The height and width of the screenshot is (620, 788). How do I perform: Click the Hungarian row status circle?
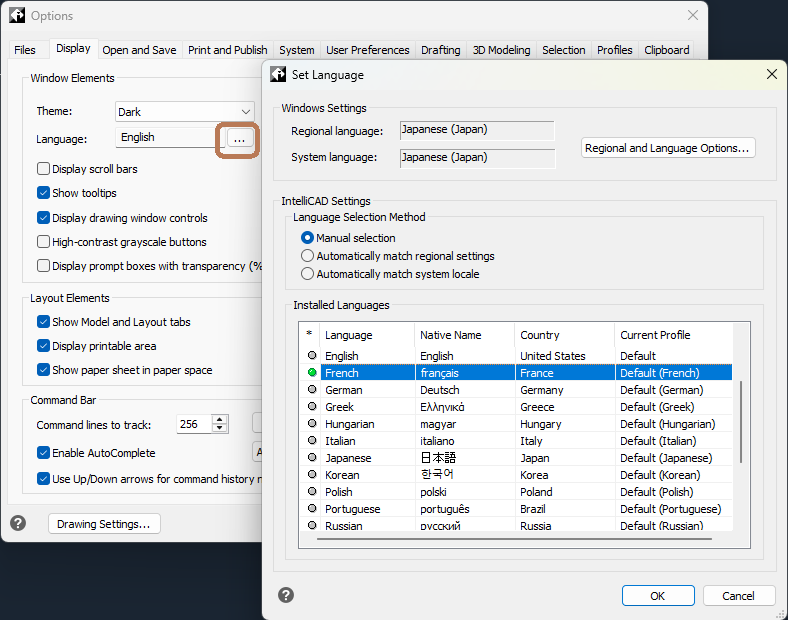click(312, 423)
